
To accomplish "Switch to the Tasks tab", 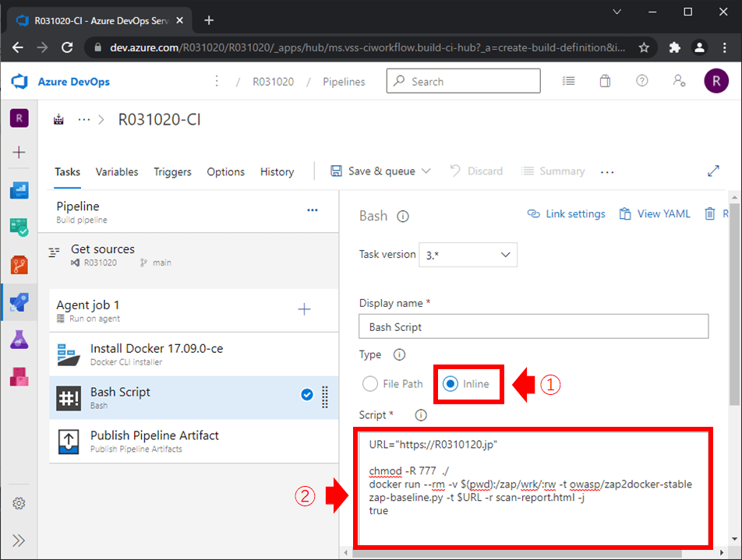I will pyautogui.click(x=67, y=171).
